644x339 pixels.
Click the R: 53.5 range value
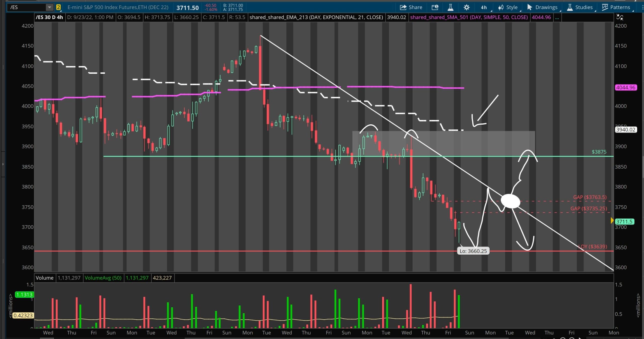[237, 17]
